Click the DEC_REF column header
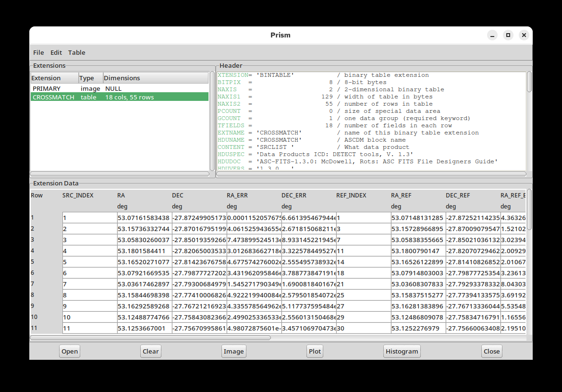The width and height of the screenshot is (562, 392). point(458,196)
